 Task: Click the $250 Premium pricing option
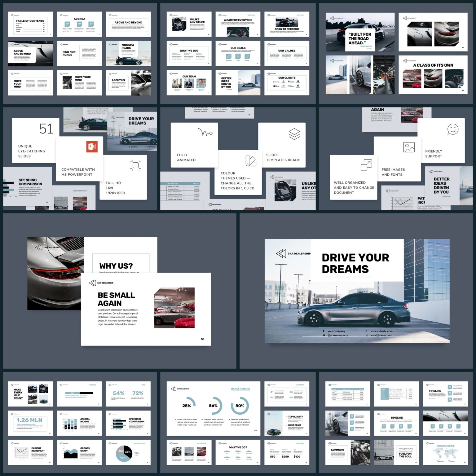285,456
